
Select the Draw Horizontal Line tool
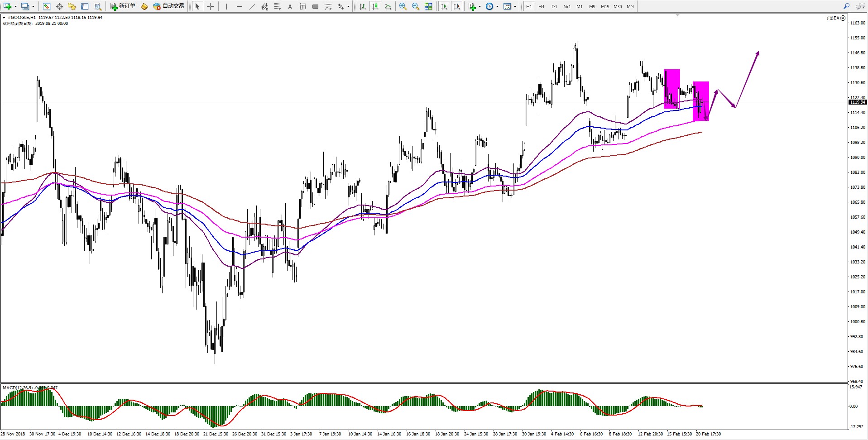point(239,6)
